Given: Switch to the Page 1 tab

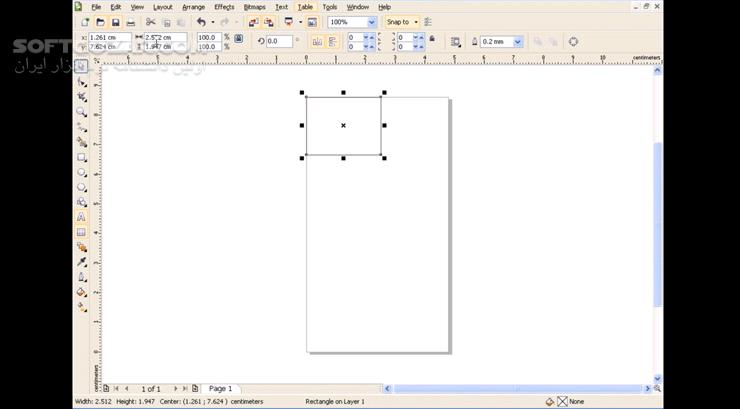Looking at the screenshot, I should 220,389.
